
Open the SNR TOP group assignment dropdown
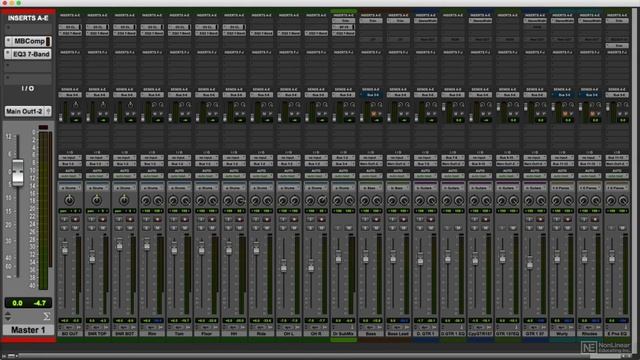point(97,188)
